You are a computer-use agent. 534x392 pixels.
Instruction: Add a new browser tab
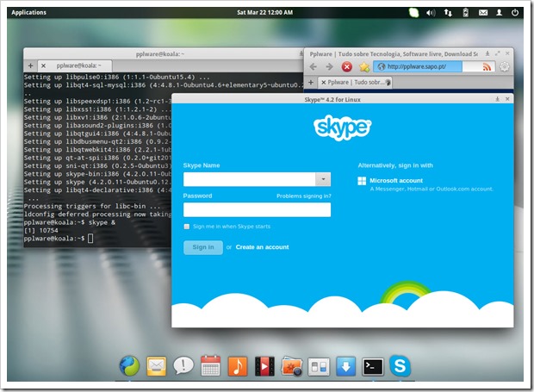coord(311,82)
